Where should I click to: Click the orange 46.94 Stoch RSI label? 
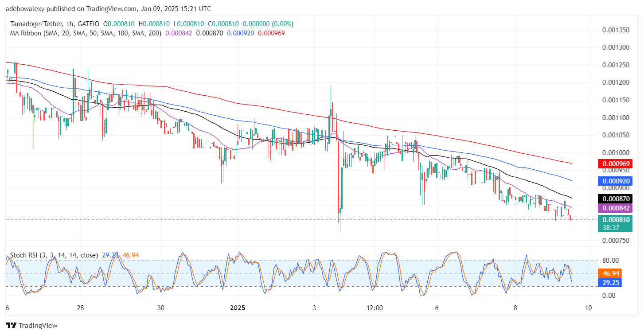611,273
